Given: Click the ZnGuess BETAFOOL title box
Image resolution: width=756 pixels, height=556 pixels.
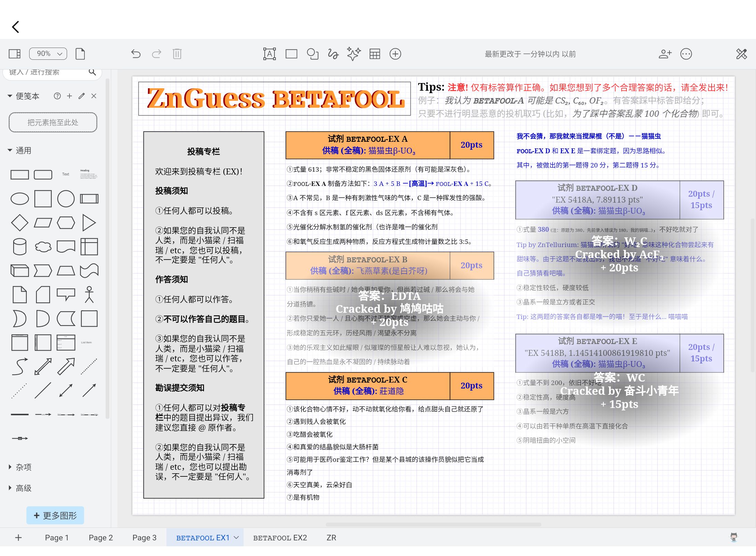Looking at the screenshot, I should pyautogui.click(x=274, y=99).
